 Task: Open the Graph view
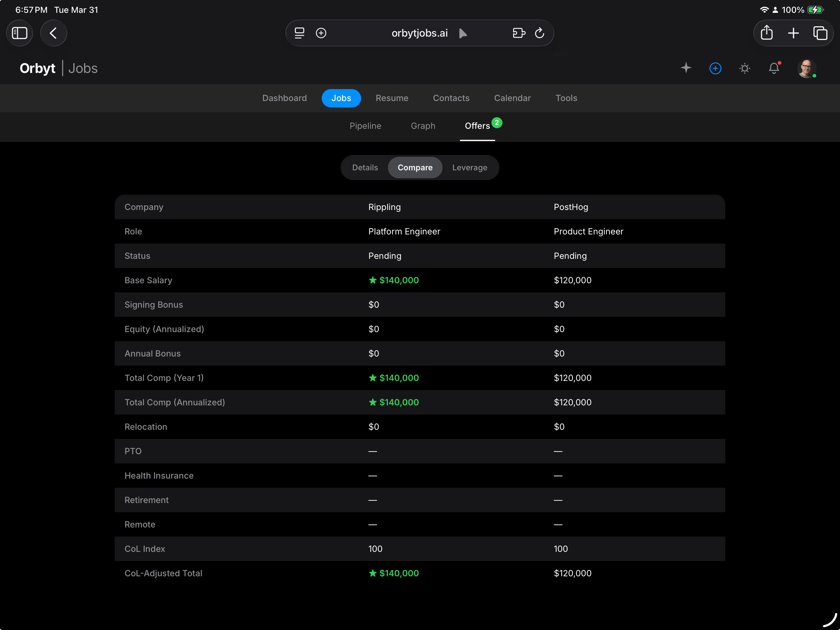point(423,126)
